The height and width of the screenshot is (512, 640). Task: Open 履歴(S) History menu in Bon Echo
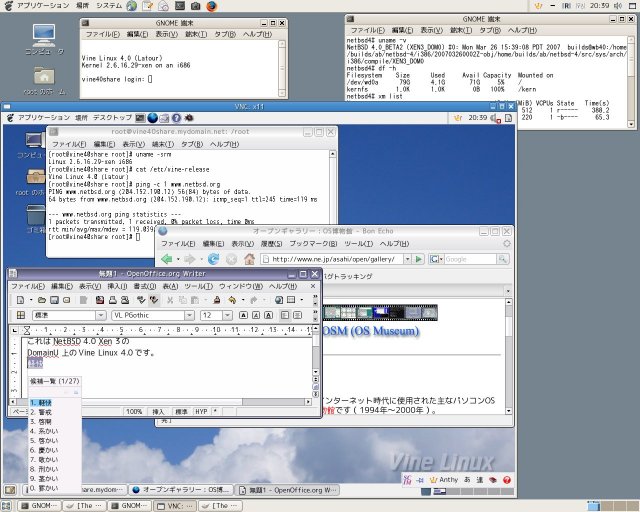(271, 244)
